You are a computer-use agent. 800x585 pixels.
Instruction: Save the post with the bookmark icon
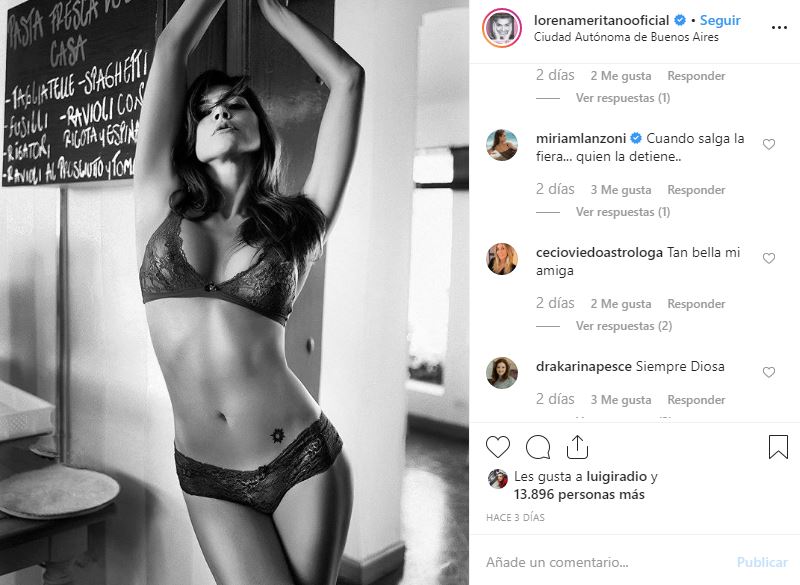(778, 447)
